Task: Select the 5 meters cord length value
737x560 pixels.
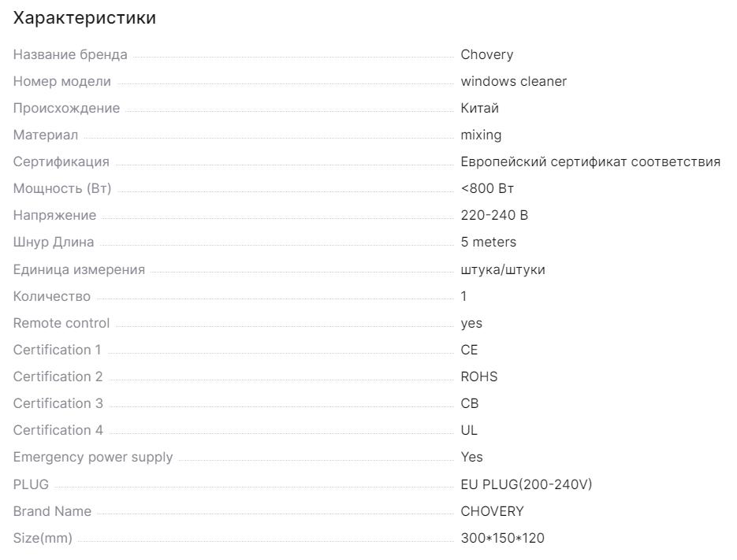Action: [489, 242]
